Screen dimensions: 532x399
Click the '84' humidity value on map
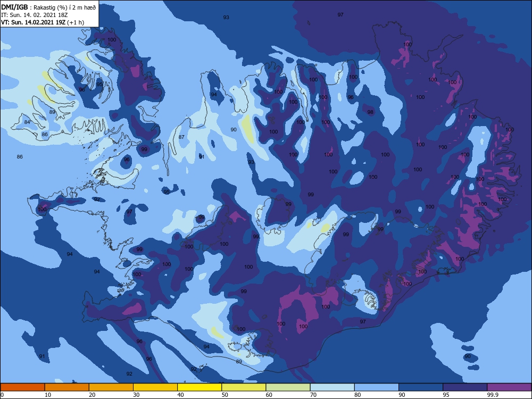click(27, 122)
